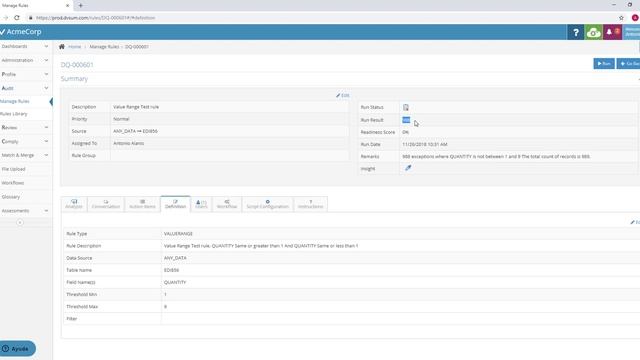Click the browser address bar
Image resolution: width=640 pixels, height=360 pixels.
318,18
